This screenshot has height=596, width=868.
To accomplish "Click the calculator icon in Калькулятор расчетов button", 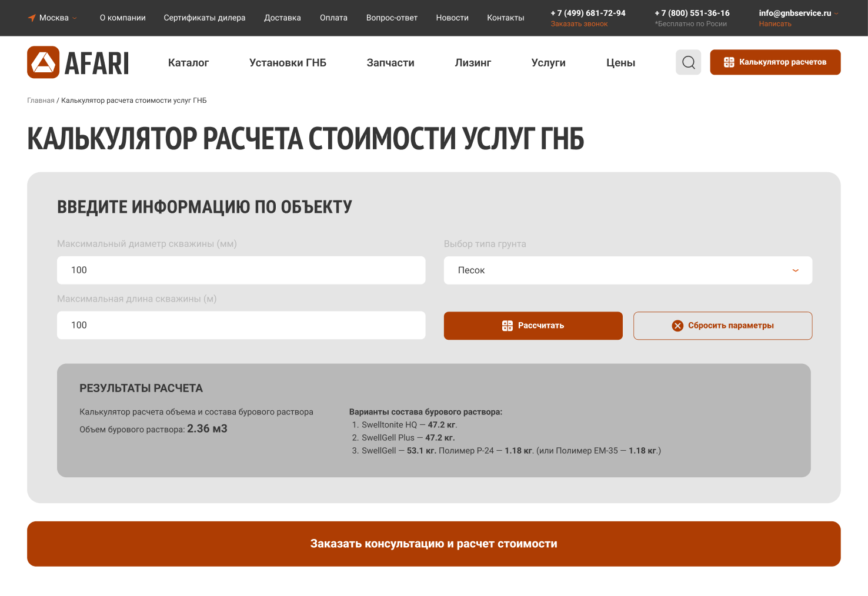I will tap(729, 61).
